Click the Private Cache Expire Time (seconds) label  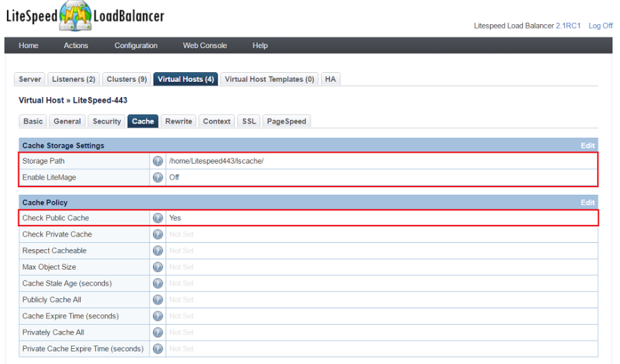tap(83, 349)
